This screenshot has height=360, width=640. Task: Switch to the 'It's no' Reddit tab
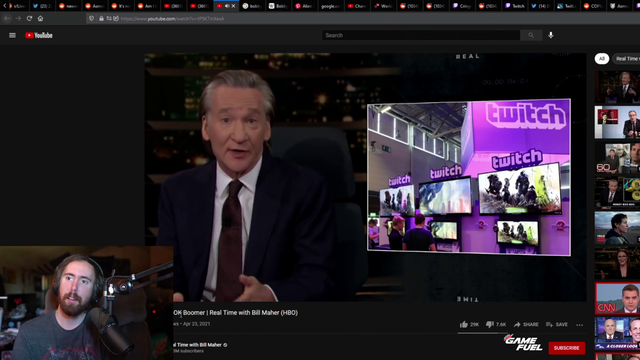pyautogui.click(x=121, y=6)
